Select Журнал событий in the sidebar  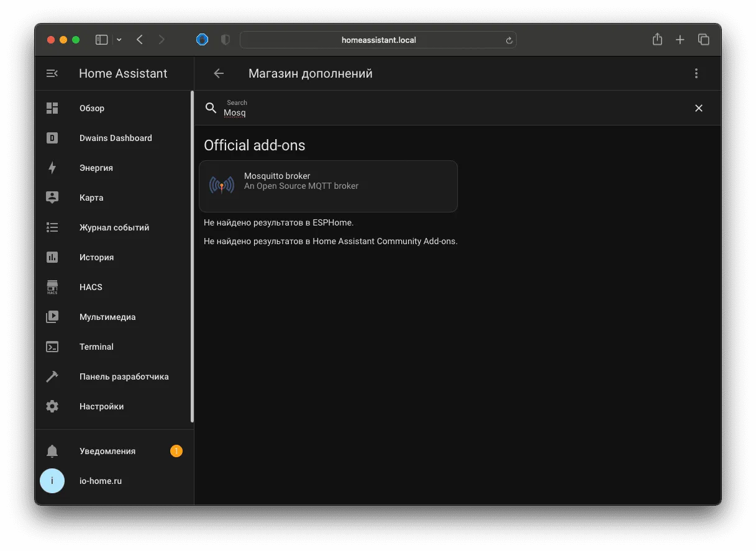113,227
